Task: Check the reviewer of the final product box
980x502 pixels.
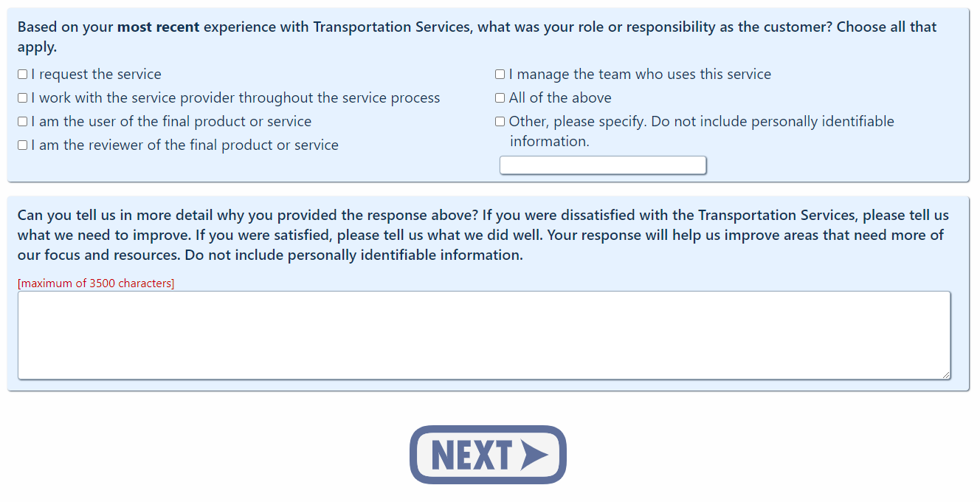Action: (x=23, y=145)
